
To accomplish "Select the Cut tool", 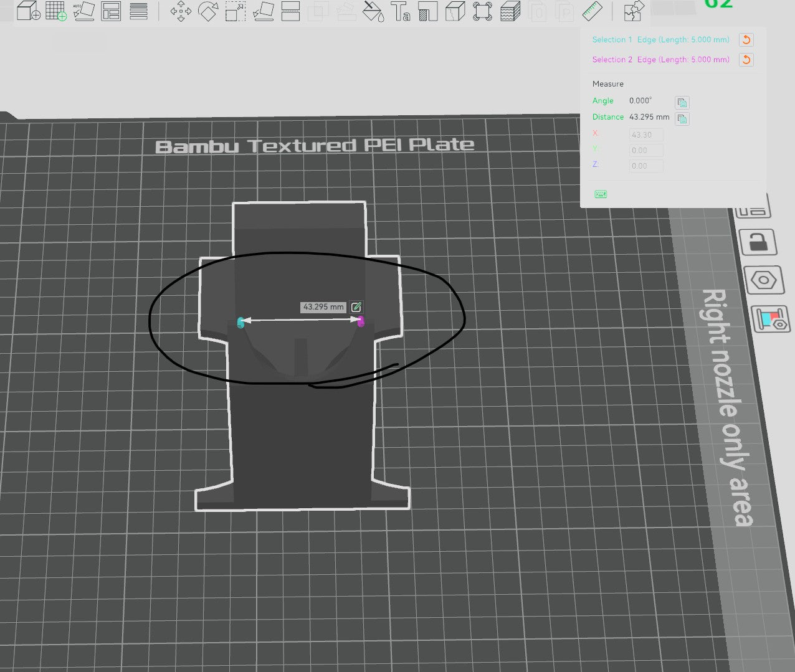I will point(290,11).
